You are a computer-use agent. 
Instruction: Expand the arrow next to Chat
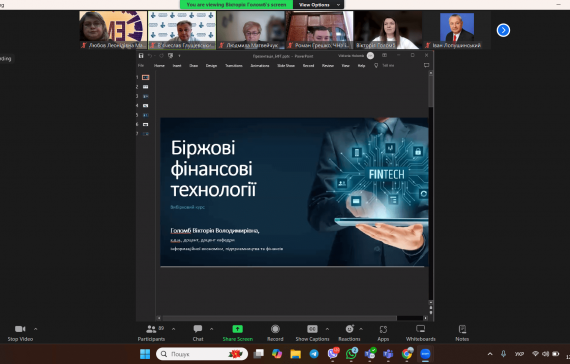point(212,329)
